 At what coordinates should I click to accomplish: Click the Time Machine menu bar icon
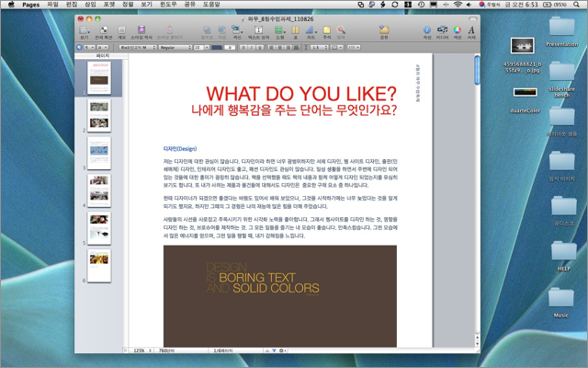click(x=421, y=5)
